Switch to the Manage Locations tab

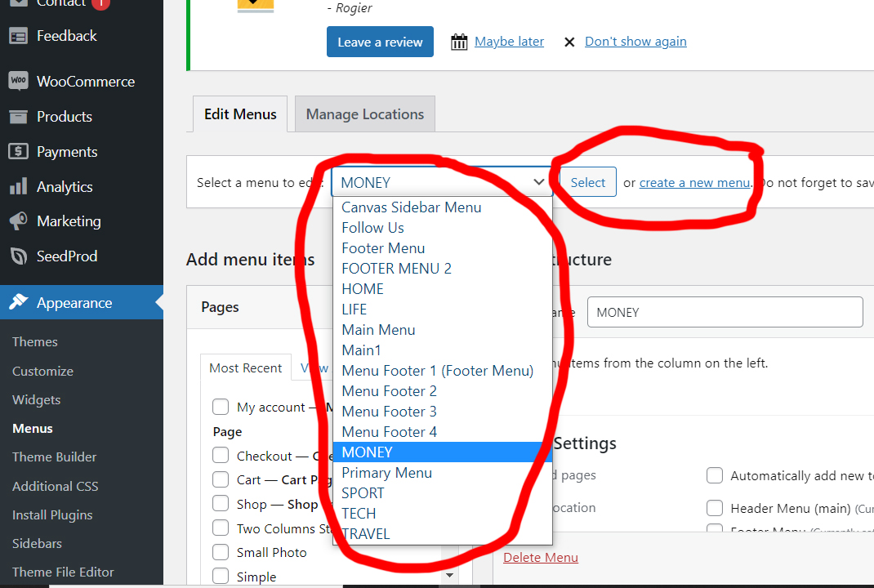(x=365, y=114)
